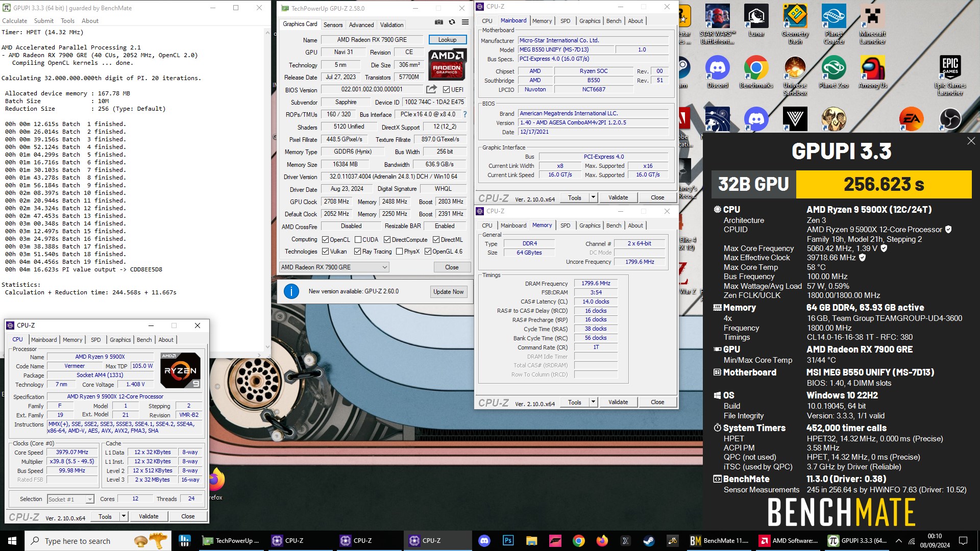Open SPD tab in CPU-Z Mainboard window
980x551 pixels.
click(565, 21)
